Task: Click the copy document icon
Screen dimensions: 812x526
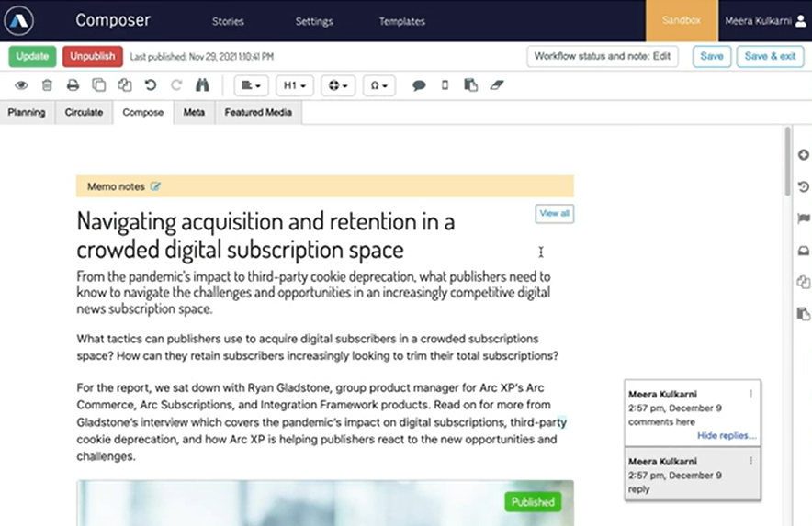Action: 99,85
